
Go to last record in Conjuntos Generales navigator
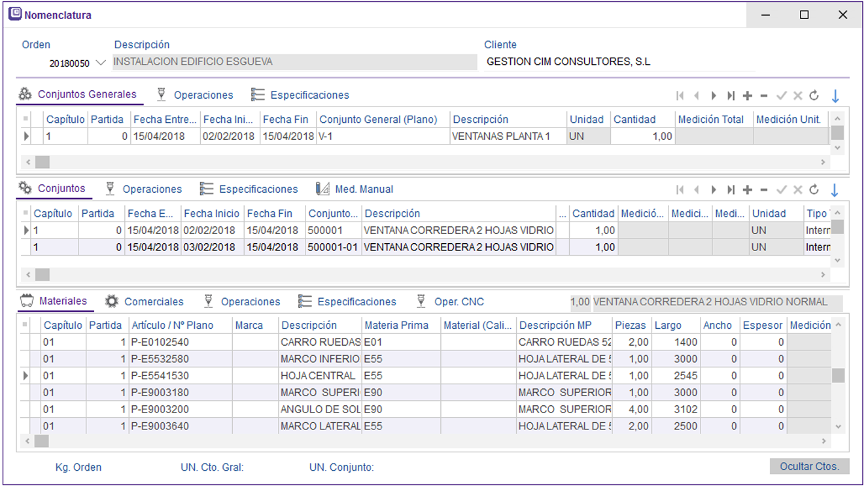point(731,96)
